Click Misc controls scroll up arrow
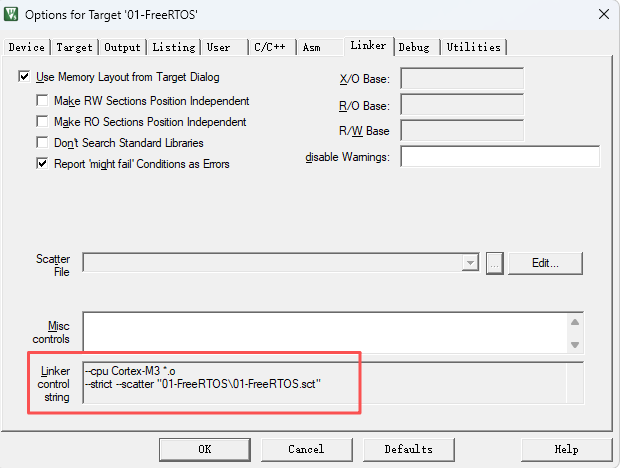The image size is (621, 468). (575, 322)
